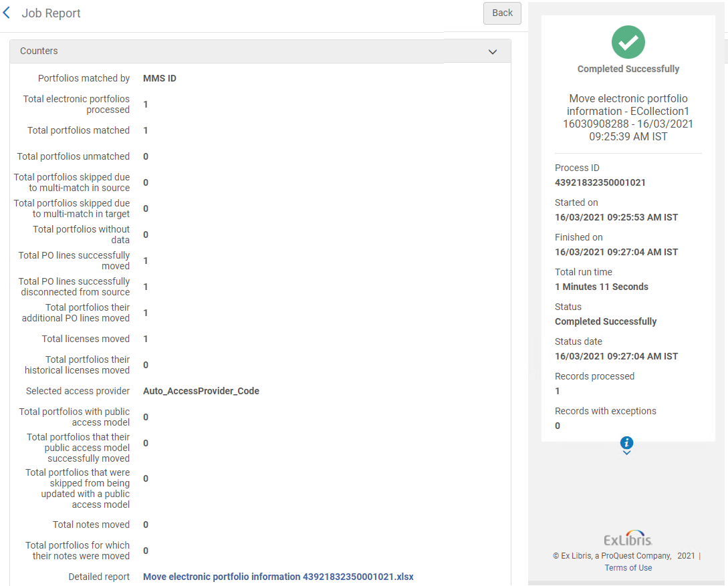Click Total portfolios their historical licenses moved
This screenshot has height=586, width=728.
[77, 365]
